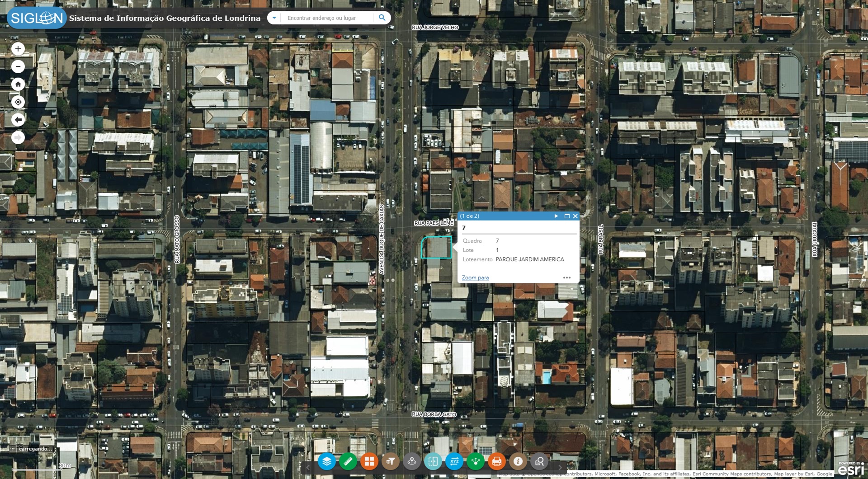868x479 pixels.
Task: Open the layer Filter widget
Action: pos(391,461)
